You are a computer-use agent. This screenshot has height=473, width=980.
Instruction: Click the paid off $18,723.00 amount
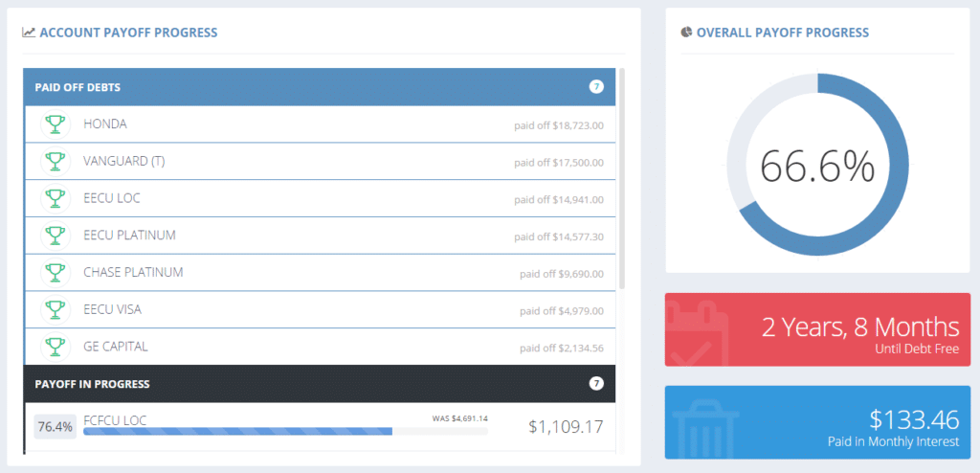(x=559, y=125)
